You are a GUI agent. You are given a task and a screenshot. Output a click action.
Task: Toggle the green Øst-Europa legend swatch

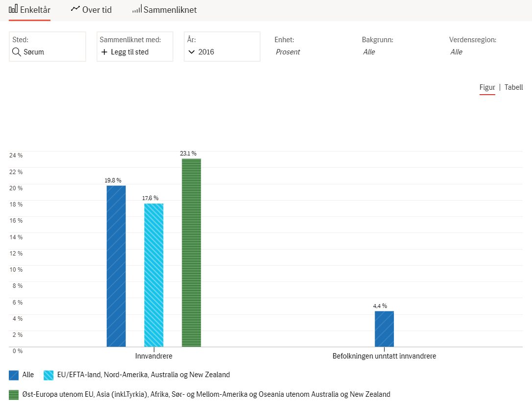(14, 395)
